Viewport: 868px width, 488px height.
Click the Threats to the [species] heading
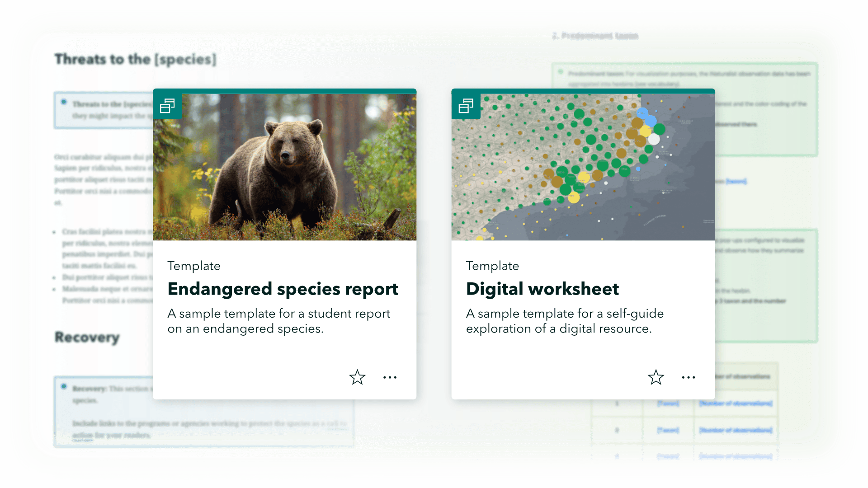click(x=135, y=59)
